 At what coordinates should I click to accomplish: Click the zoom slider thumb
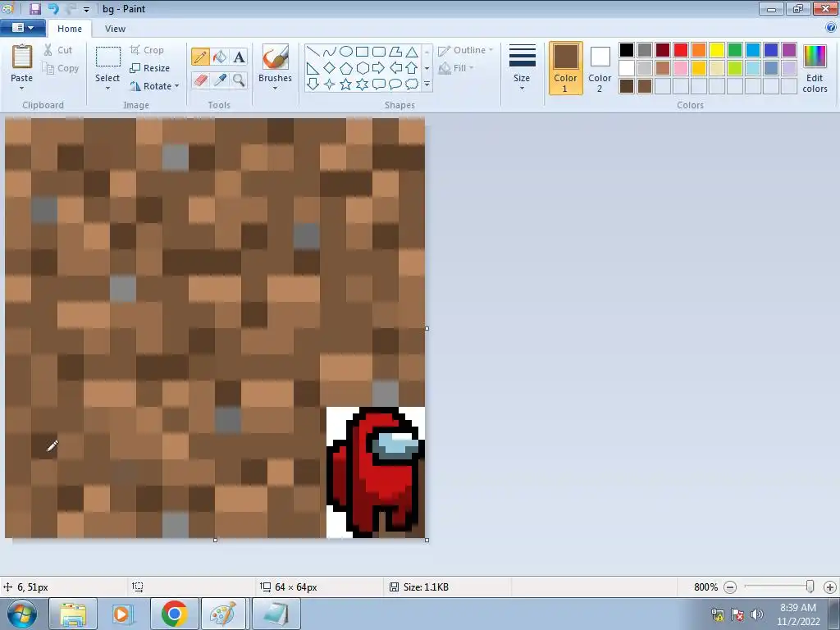(810, 587)
